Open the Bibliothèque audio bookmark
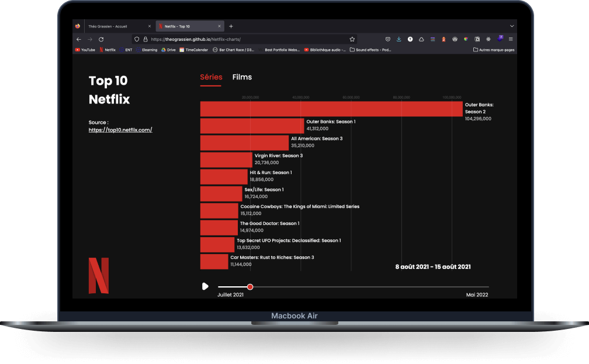589x364 pixels. coord(325,50)
